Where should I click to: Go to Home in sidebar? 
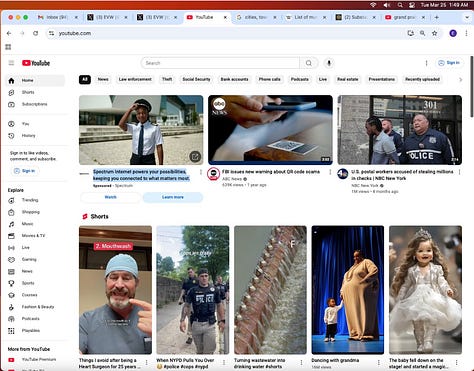click(35, 80)
